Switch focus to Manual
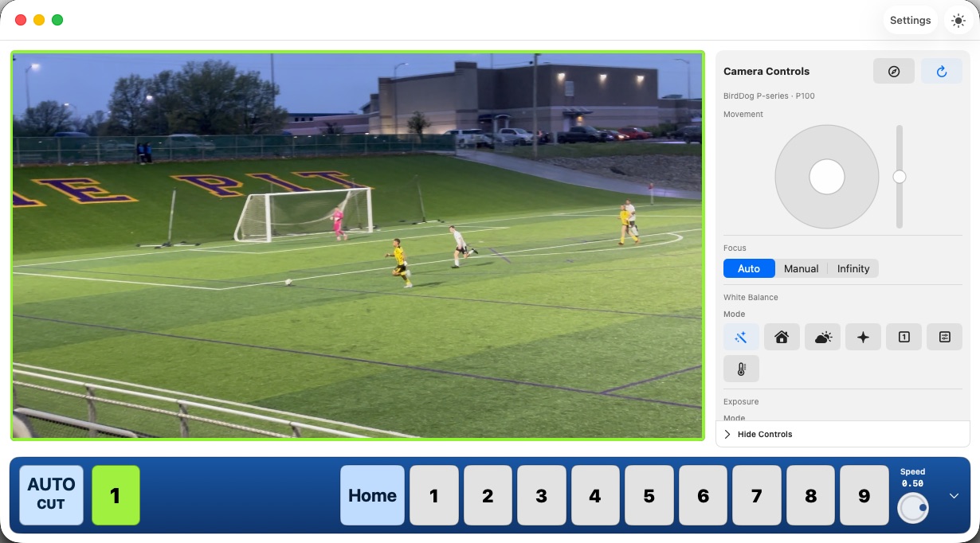 [800, 268]
